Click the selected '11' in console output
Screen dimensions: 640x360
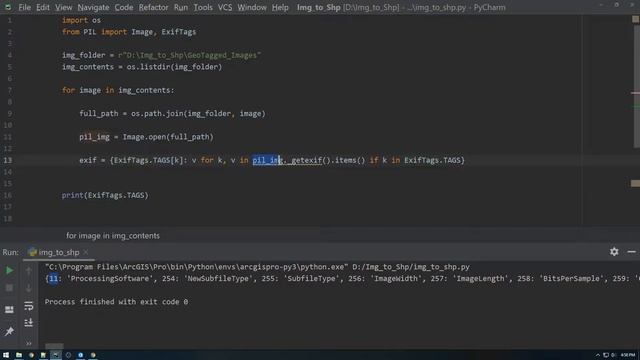coord(53,279)
